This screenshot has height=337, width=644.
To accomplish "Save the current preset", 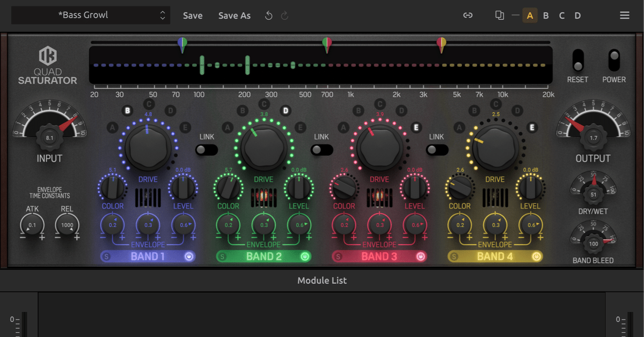I will click(193, 16).
